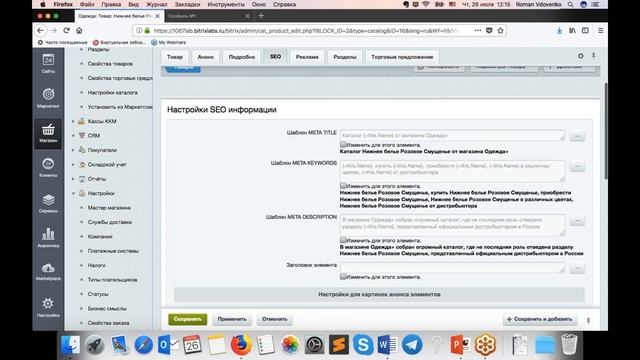Enable change for META KEYWORDS template
The height and width of the screenshot is (360, 640).
(x=343, y=186)
